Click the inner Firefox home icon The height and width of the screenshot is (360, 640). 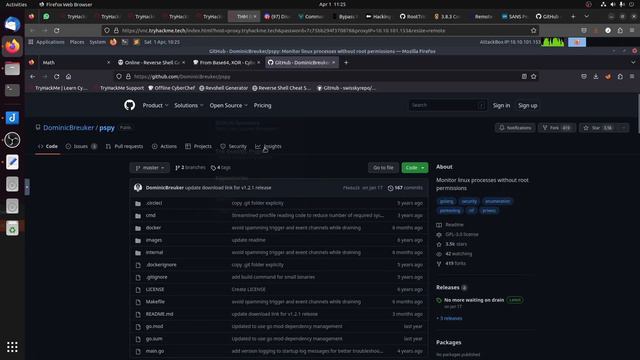click(x=69, y=77)
